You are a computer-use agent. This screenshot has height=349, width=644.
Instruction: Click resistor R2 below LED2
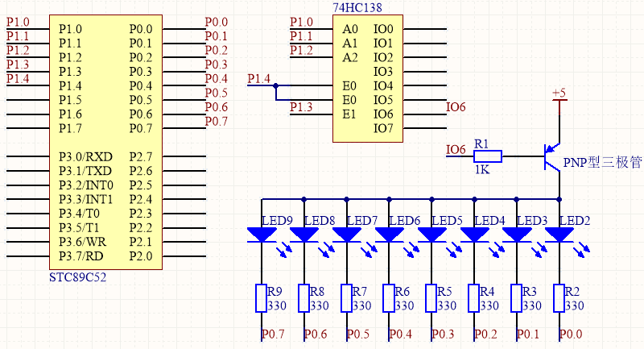(x=559, y=298)
